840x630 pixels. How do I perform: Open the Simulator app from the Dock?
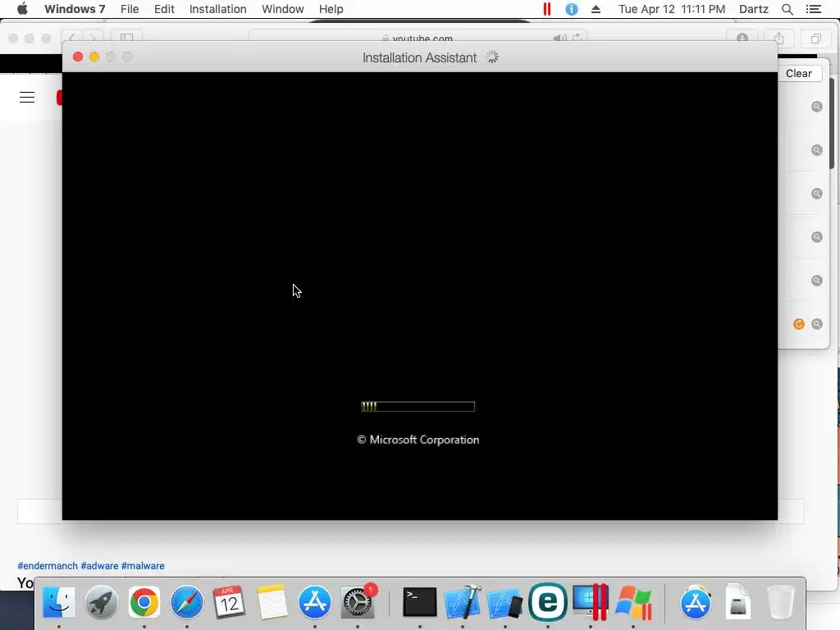point(504,602)
